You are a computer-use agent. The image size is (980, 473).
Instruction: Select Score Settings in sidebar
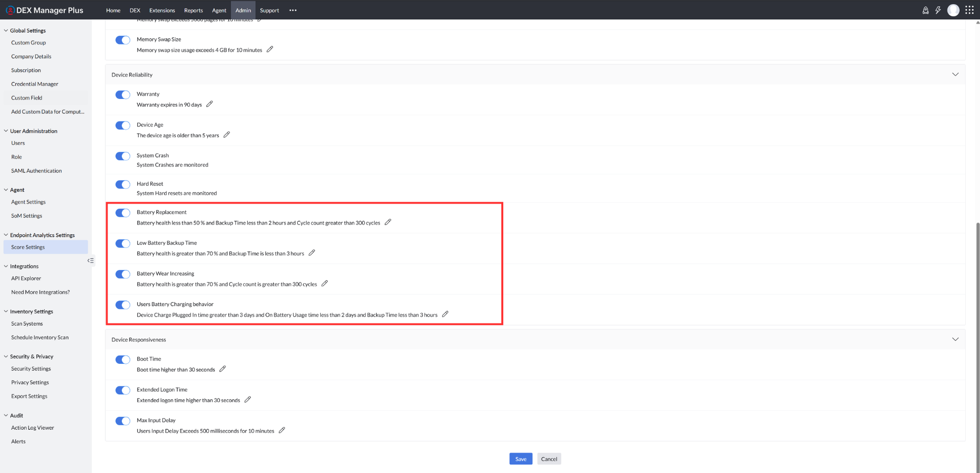tap(45, 247)
